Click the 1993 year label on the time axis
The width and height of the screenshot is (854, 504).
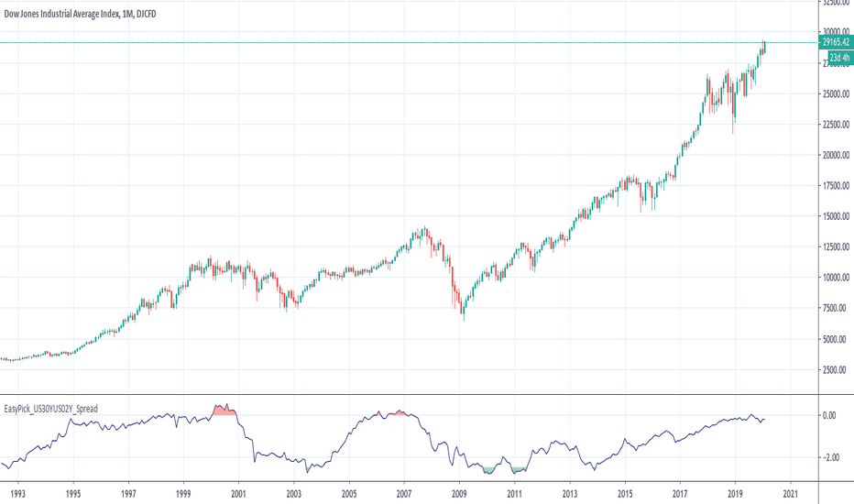(17, 494)
